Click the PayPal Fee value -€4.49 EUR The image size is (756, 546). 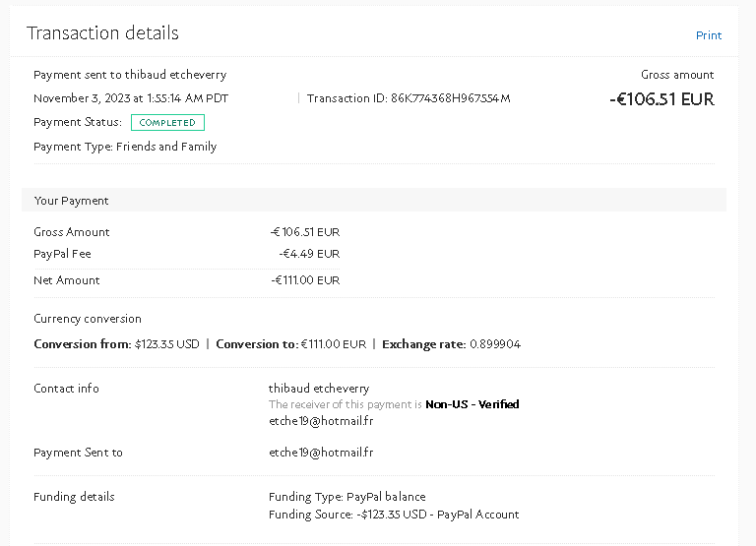(x=308, y=254)
